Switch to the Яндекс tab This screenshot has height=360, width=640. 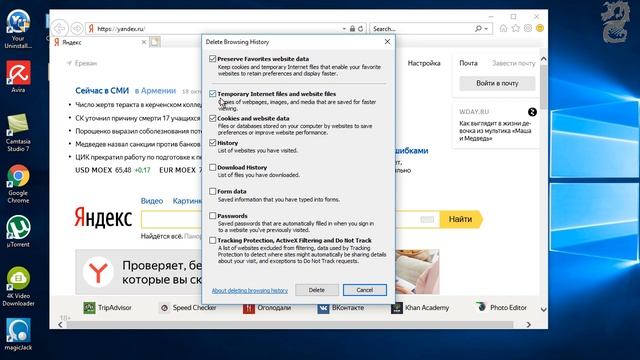tap(99, 42)
